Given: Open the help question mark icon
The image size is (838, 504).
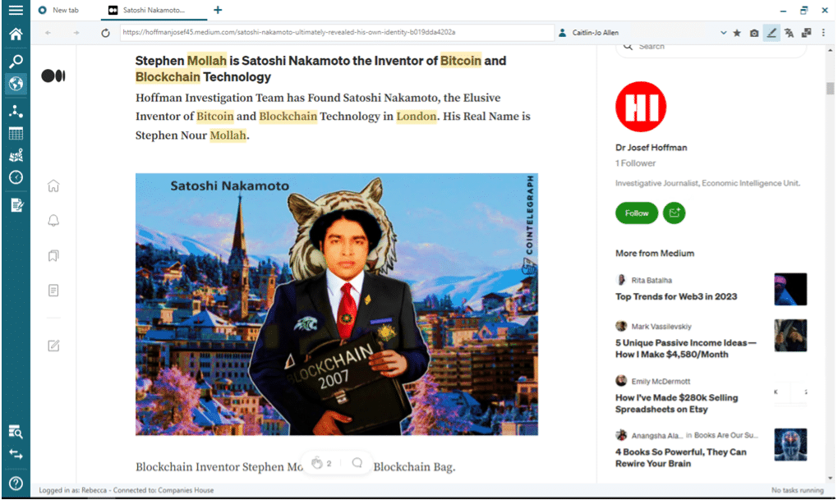Looking at the screenshot, I should (x=16, y=483).
